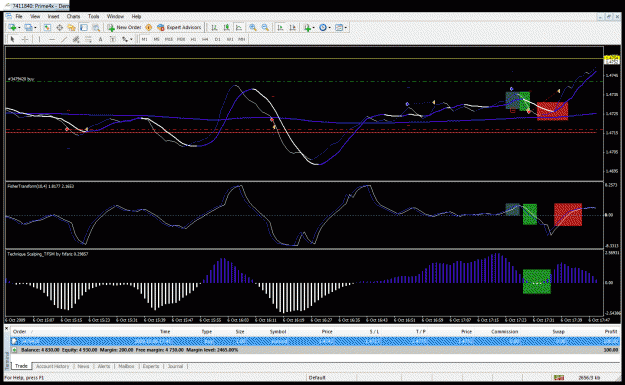Toggle chart auto scroll
625x385 pixels.
tap(280, 28)
